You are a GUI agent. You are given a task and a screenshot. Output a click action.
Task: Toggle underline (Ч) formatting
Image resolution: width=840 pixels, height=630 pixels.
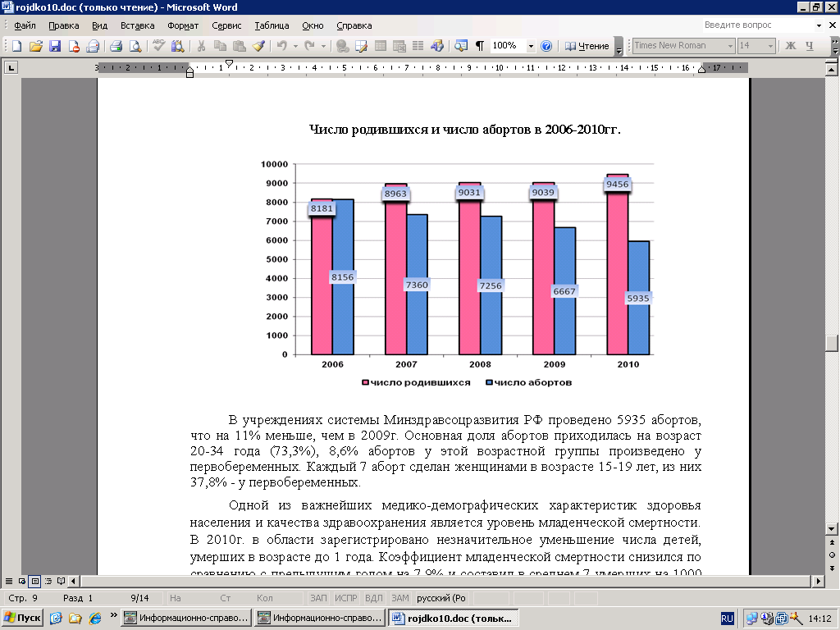pos(810,46)
